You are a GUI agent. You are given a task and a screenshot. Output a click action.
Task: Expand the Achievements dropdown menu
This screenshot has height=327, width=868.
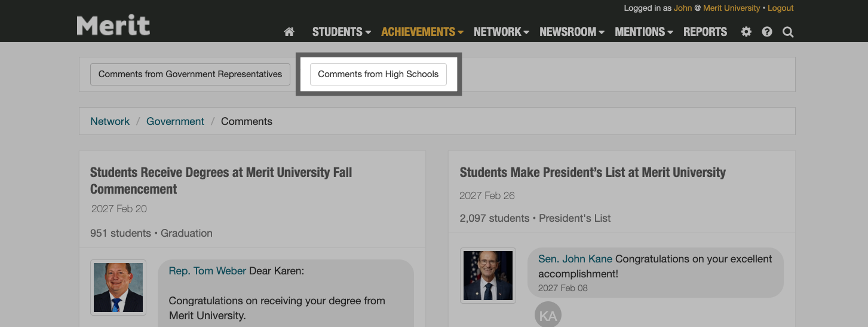[x=422, y=32]
